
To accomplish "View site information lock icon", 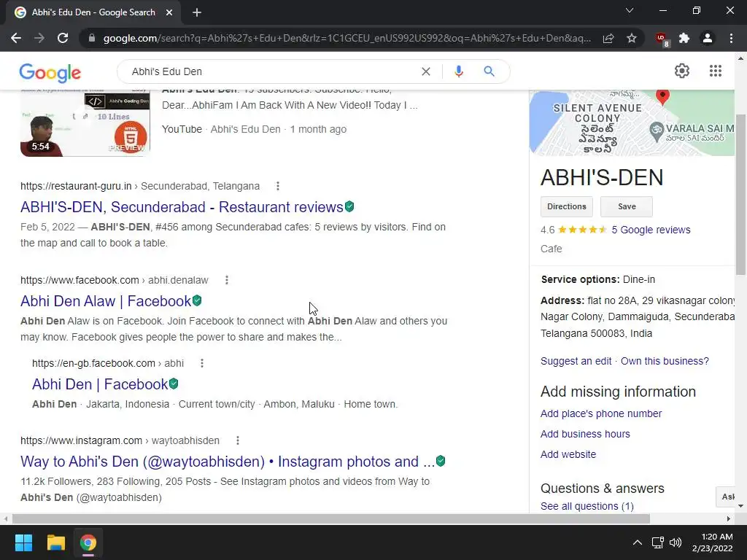I will pos(92,38).
